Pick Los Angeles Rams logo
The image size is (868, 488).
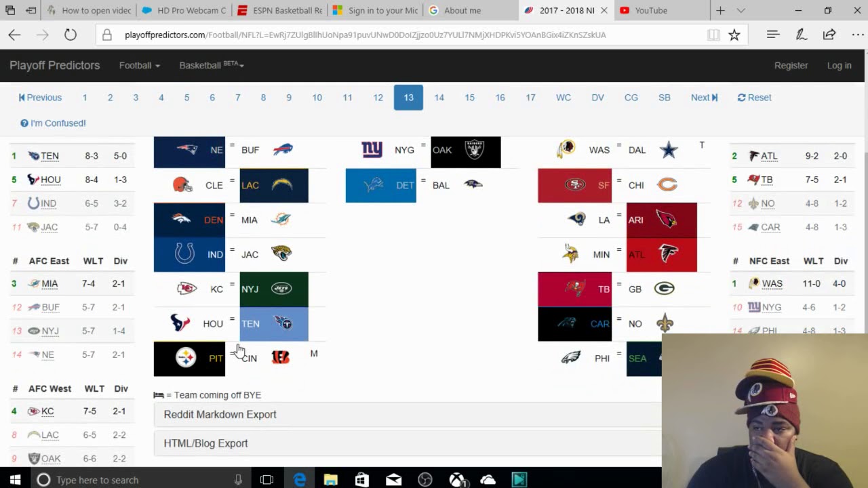577,220
